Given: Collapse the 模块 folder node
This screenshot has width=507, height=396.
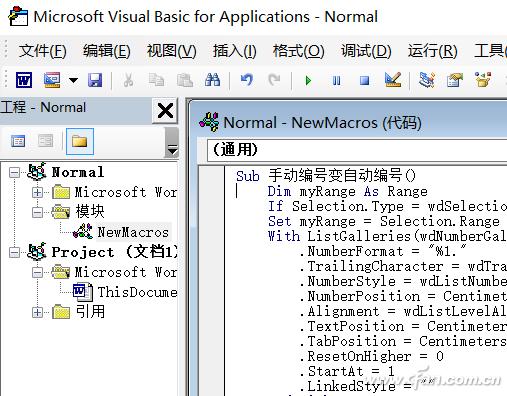Looking at the screenshot, I should click(x=37, y=212).
